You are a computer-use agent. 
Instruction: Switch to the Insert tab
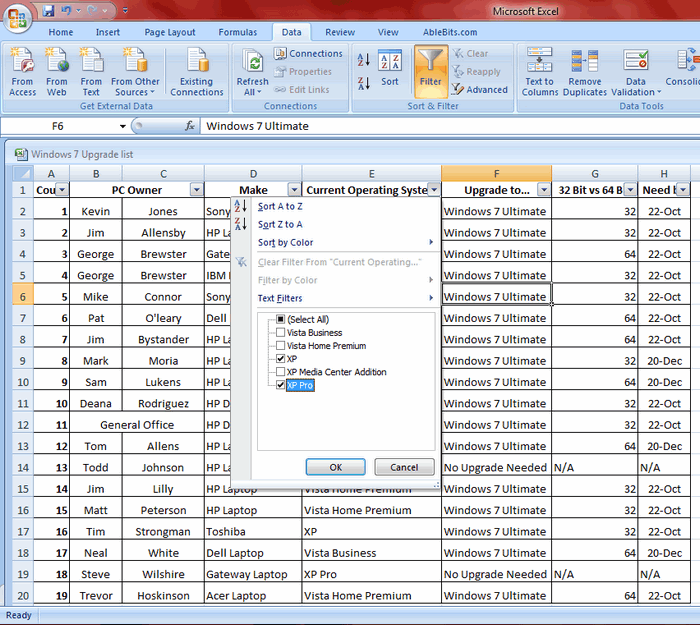tap(108, 32)
